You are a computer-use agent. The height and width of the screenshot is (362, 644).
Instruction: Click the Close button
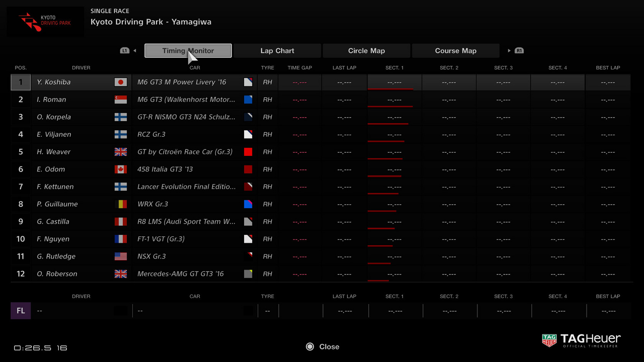329,347
